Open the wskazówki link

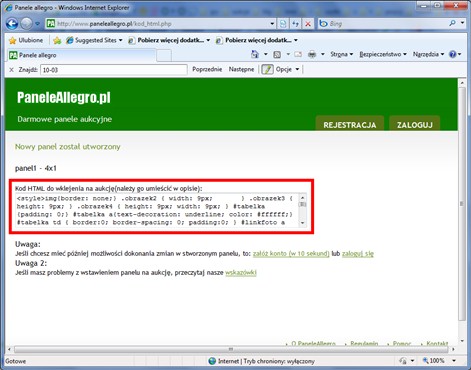241,273
